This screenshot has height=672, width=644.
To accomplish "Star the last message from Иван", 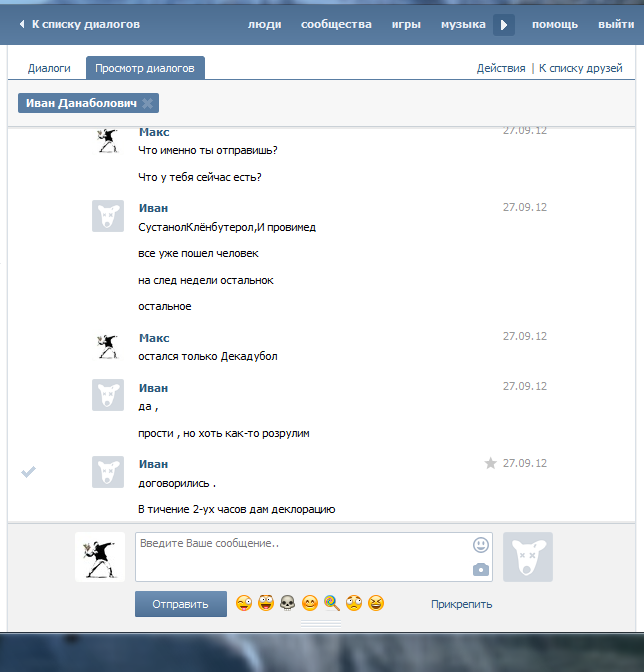I will [x=491, y=463].
